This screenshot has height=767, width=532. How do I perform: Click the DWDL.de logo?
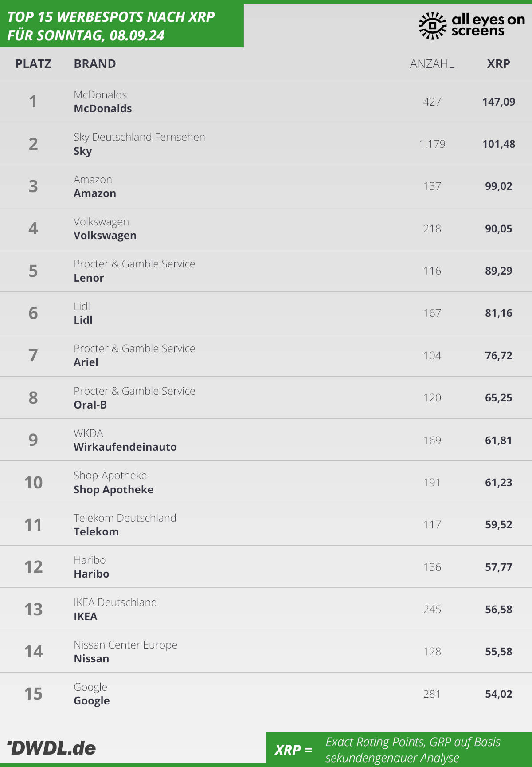(51, 748)
